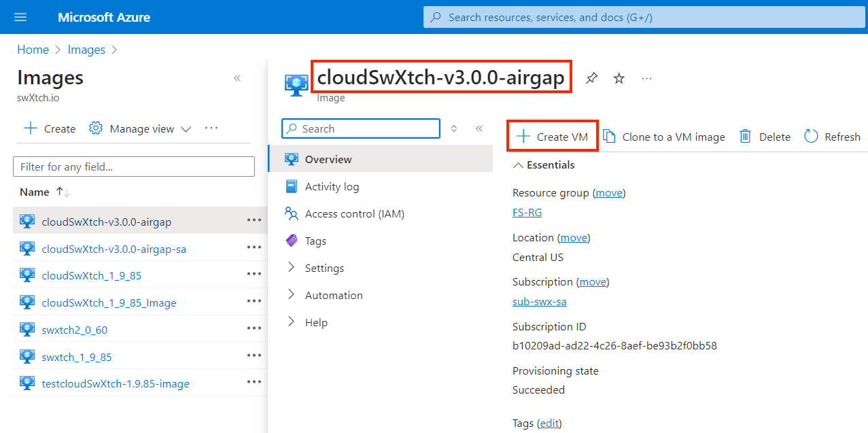Viewport: 868px width, 433px height.
Task: Open the Activity log menu item
Action: 332,187
